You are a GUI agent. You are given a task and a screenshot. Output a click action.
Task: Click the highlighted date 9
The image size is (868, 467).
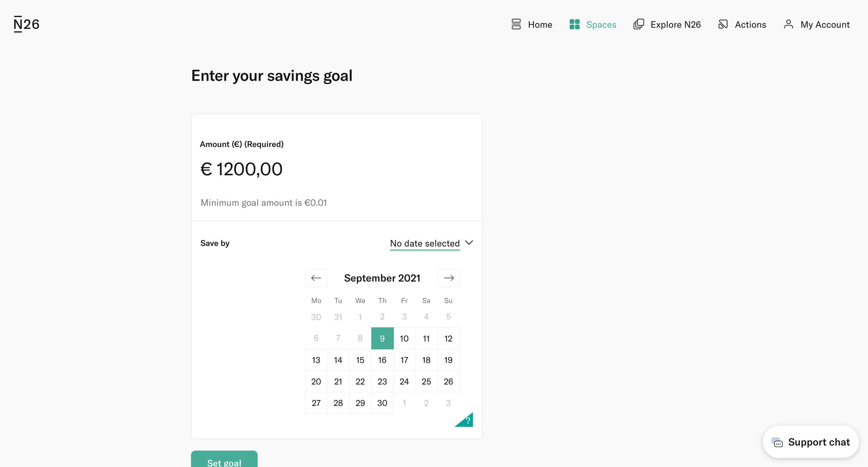(x=382, y=338)
